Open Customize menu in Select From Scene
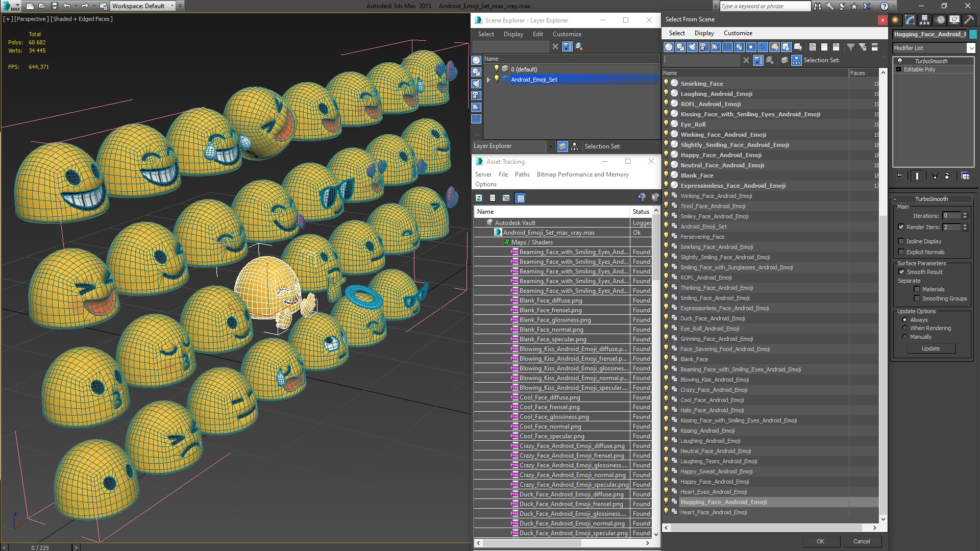The height and width of the screenshot is (551, 980). (738, 33)
